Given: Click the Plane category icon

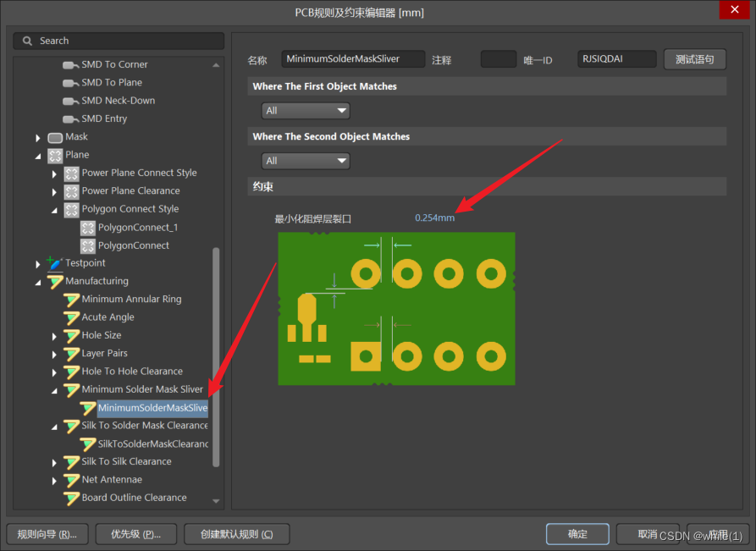Looking at the screenshot, I should (x=55, y=155).
